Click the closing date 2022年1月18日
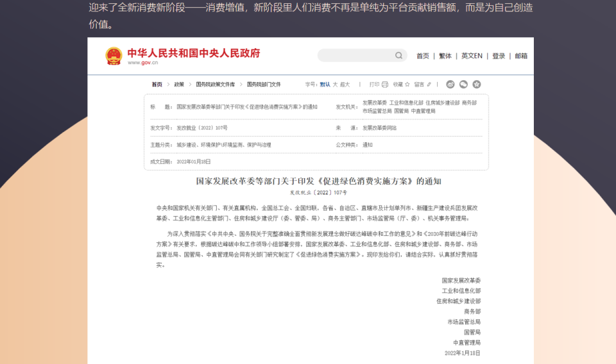Screen dimensions: 616x364 [x=463, y=353]
